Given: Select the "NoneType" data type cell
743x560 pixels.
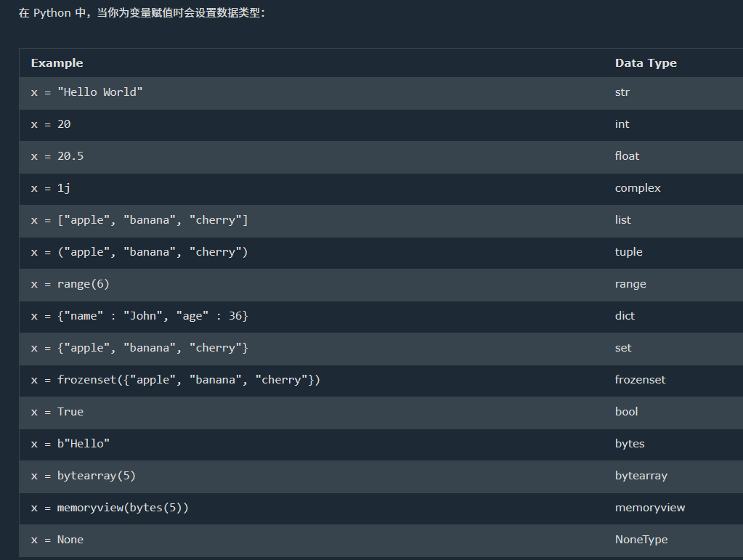Looking at the screenshot, I should click(x=641, y=540).
